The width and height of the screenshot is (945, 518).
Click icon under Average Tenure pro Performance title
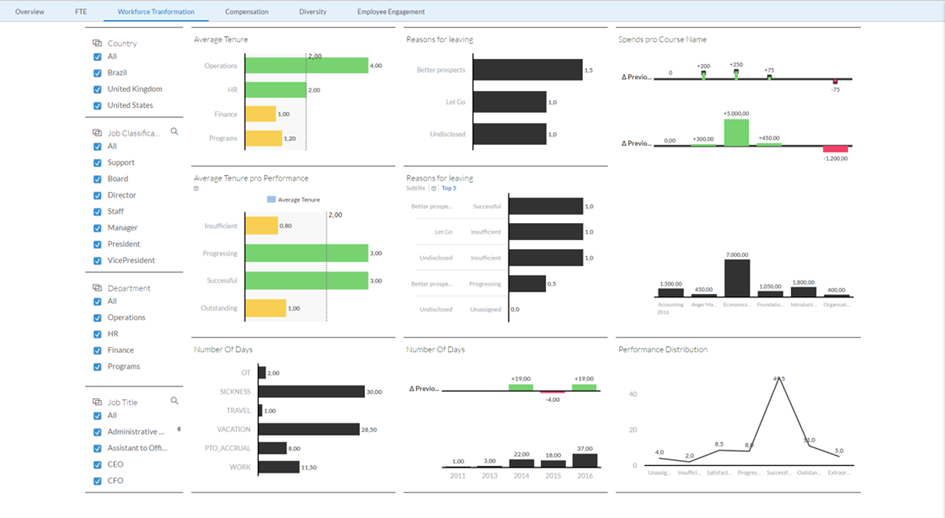tap(196, 188)
